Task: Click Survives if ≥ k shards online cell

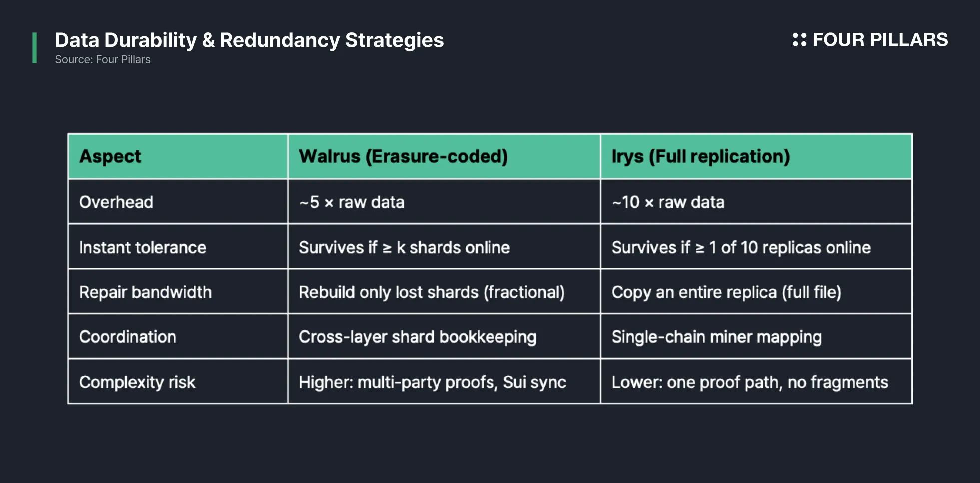Action: [x=444, y=247]
